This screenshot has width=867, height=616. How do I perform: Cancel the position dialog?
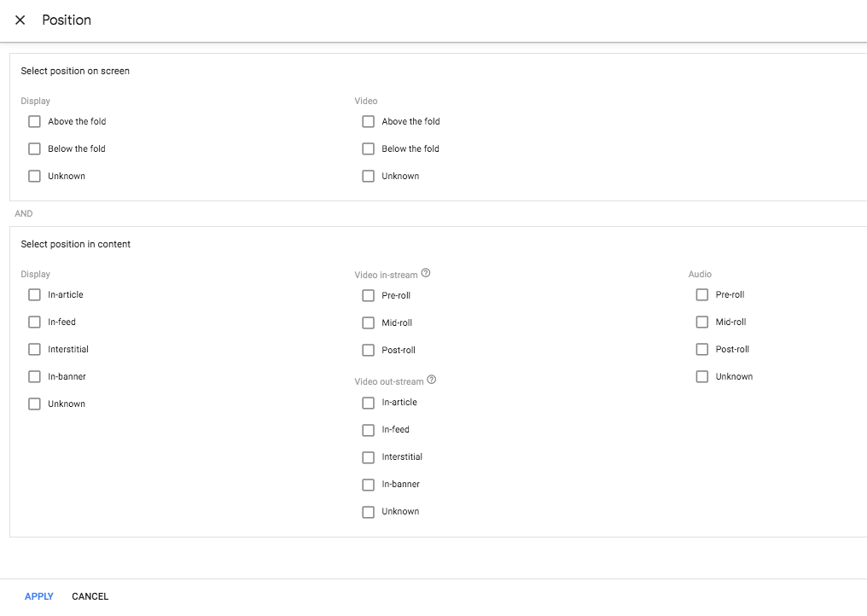tap(90, 596)
